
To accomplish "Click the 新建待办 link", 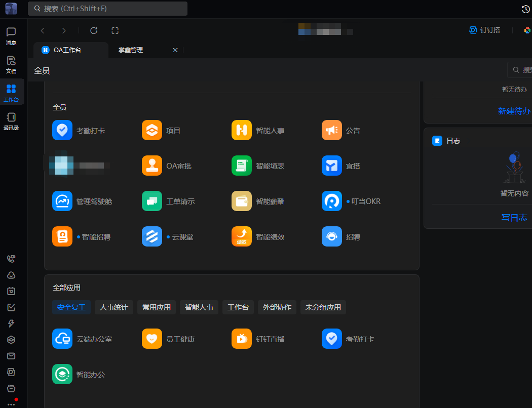I will [x=514, y=111].
